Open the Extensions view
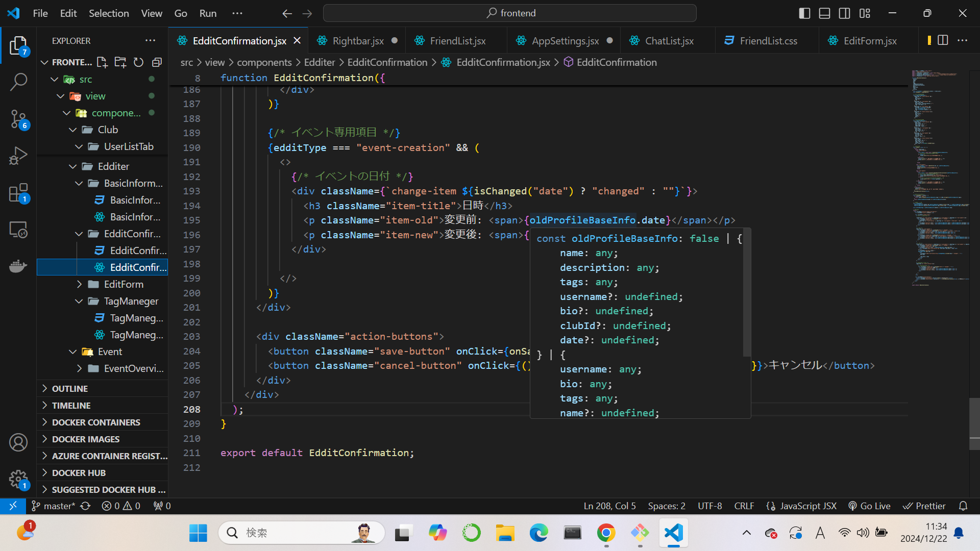The width and height of the screenshot is (980, 551). click(18, 193)
